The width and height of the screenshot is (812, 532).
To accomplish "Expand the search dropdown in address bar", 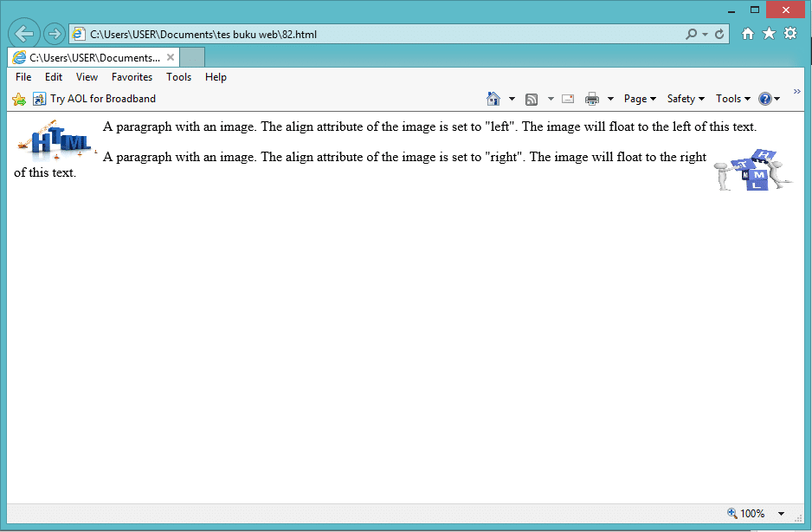I will [x=703, y=33].
